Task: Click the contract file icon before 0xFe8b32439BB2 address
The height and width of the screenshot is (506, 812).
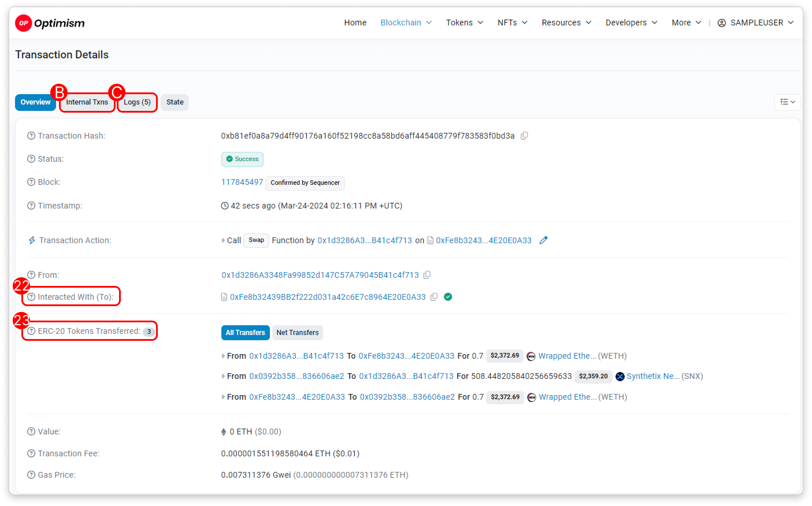Action: coord(224,297)
